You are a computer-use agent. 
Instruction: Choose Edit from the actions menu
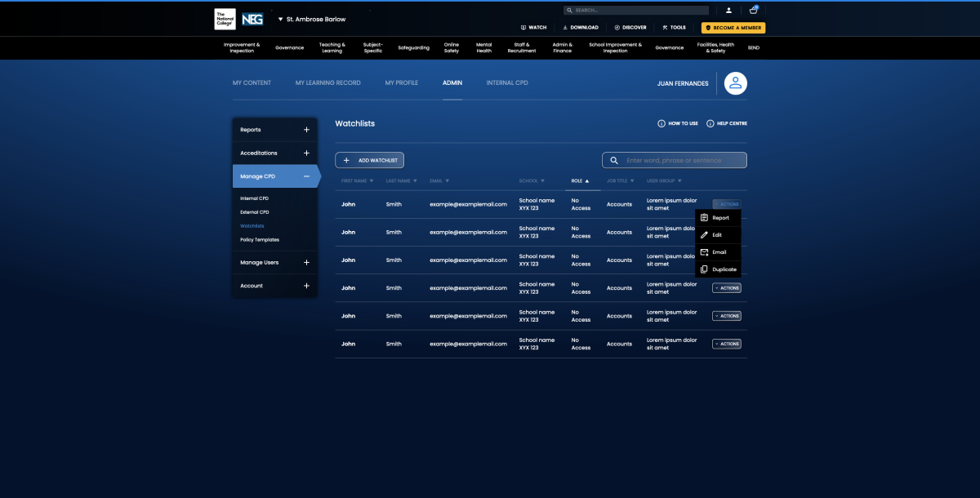tap(718, 235)
